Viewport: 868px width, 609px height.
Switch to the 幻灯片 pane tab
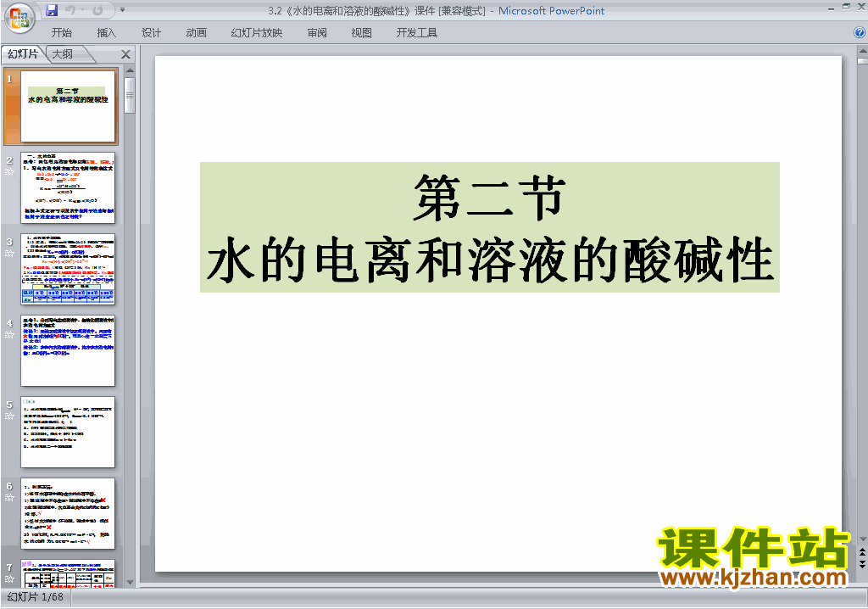[x=23, y=53]
